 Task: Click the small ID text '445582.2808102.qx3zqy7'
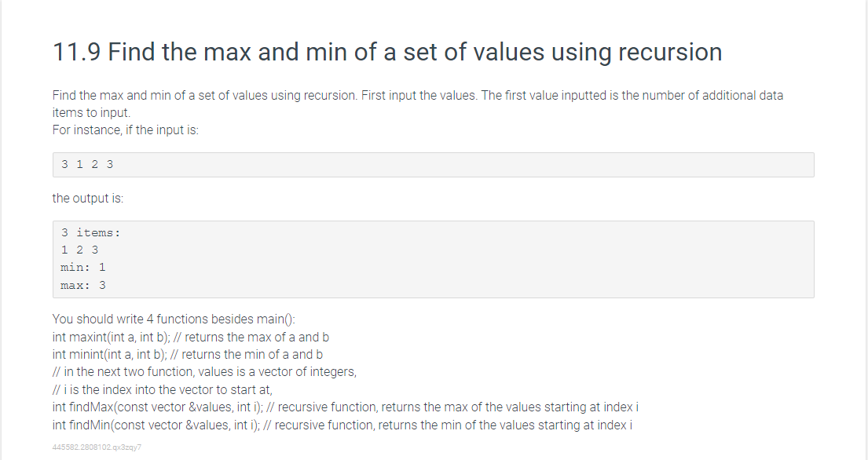pyautogui.click(x=97, y=447)
